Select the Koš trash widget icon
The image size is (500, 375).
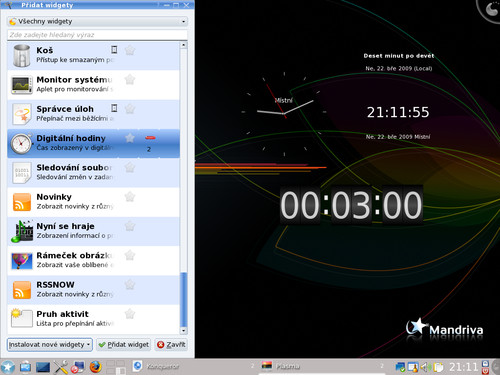22,55
